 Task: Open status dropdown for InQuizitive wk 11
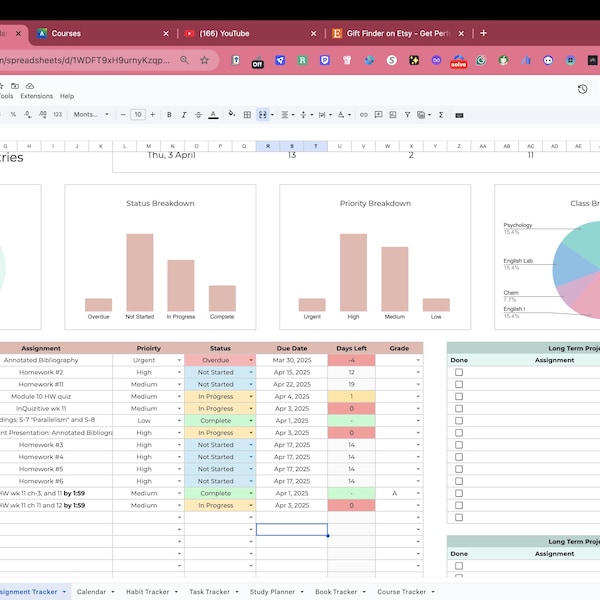pos(251,409)
